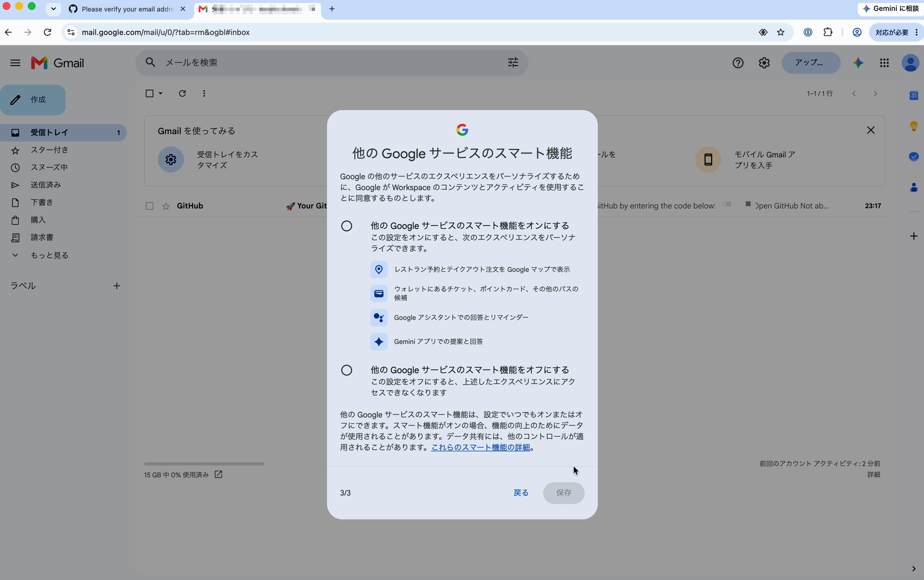View site information icon in address bar
Image resolution: width=924 pixels, height=580 pixels.
pyautogui.click(x=71, y=32)
